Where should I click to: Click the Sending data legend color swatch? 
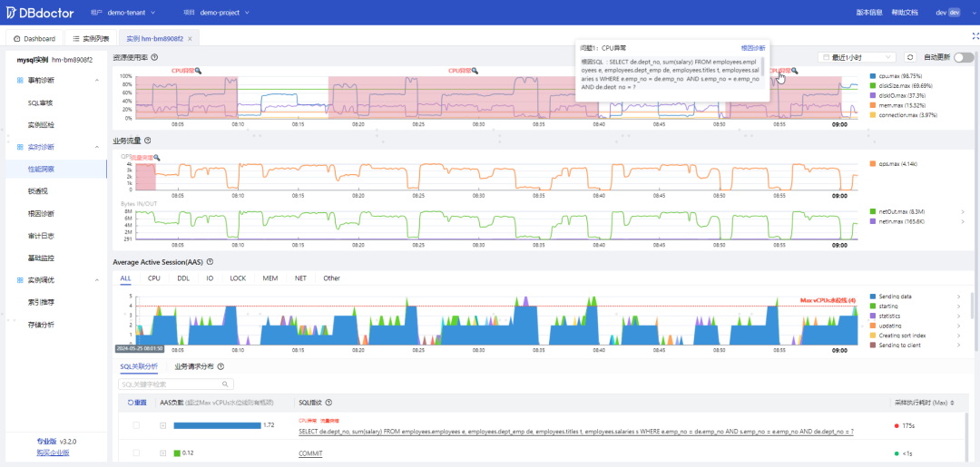coord(873,297)
